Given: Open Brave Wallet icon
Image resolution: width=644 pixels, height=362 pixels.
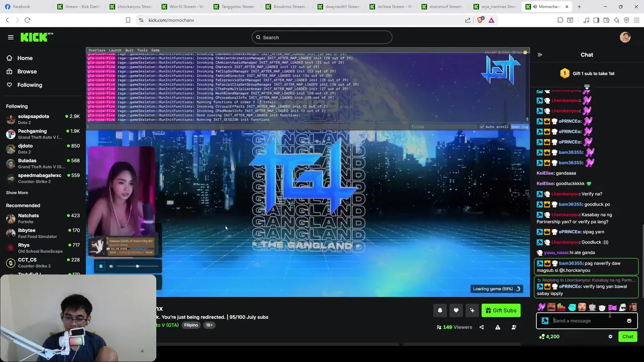Looking at the screenshot, I should click(x=606, y=20).
